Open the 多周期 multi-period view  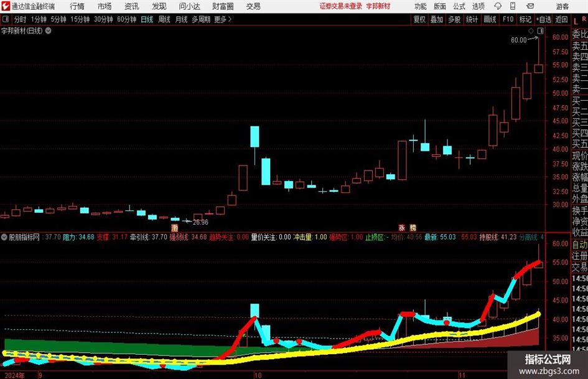pyautogui.click(x=201, y=19)
